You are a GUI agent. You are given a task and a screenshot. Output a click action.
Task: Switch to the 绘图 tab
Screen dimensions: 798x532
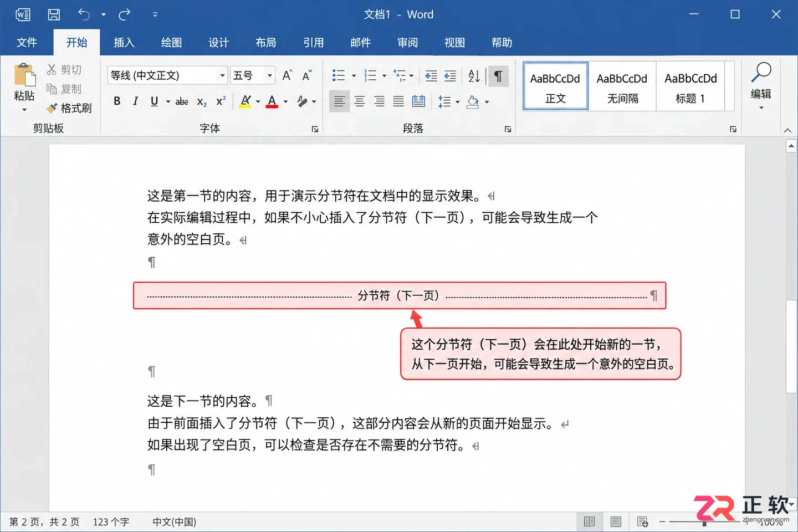click(171, 43)
